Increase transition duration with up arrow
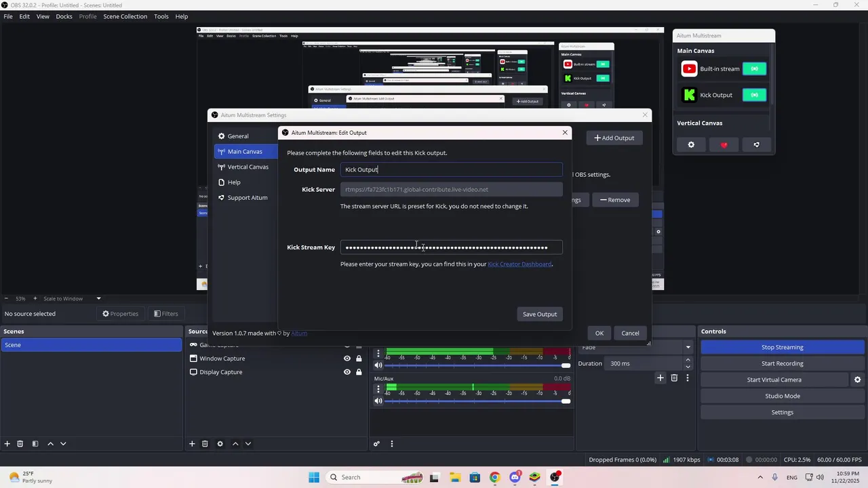 coord(688,360)
